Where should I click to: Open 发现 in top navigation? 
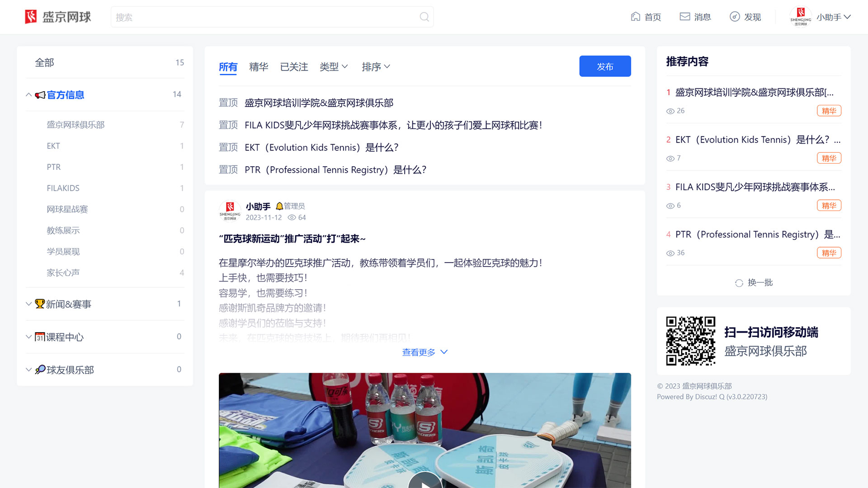(745, 17)
